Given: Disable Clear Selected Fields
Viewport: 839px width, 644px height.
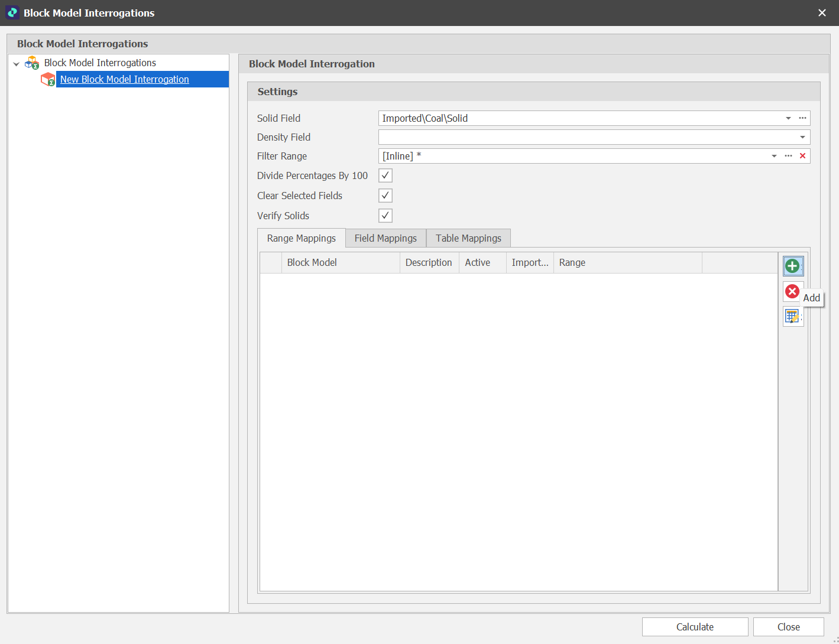Looking at the screenshot, I should click(385, 195).
